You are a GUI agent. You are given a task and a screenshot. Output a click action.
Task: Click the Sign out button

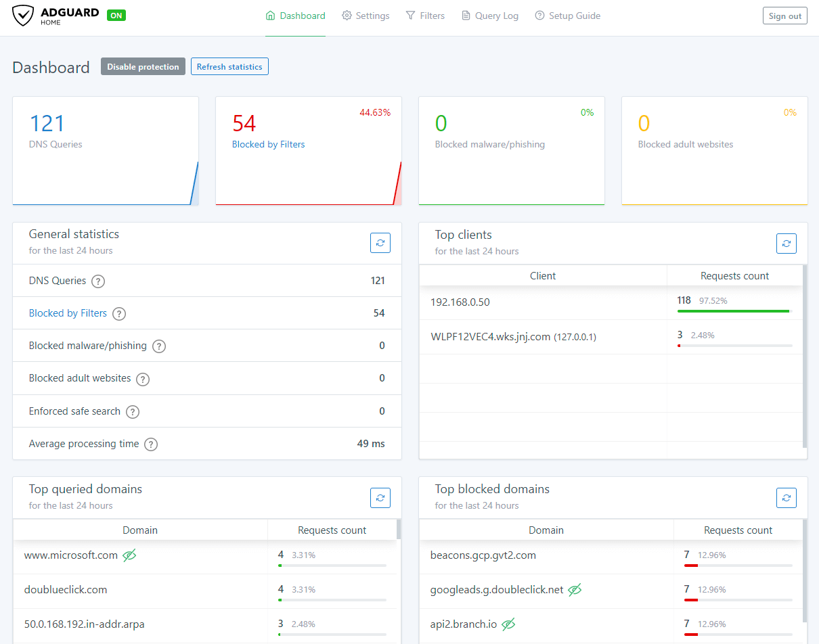click(x=784, y=16)
